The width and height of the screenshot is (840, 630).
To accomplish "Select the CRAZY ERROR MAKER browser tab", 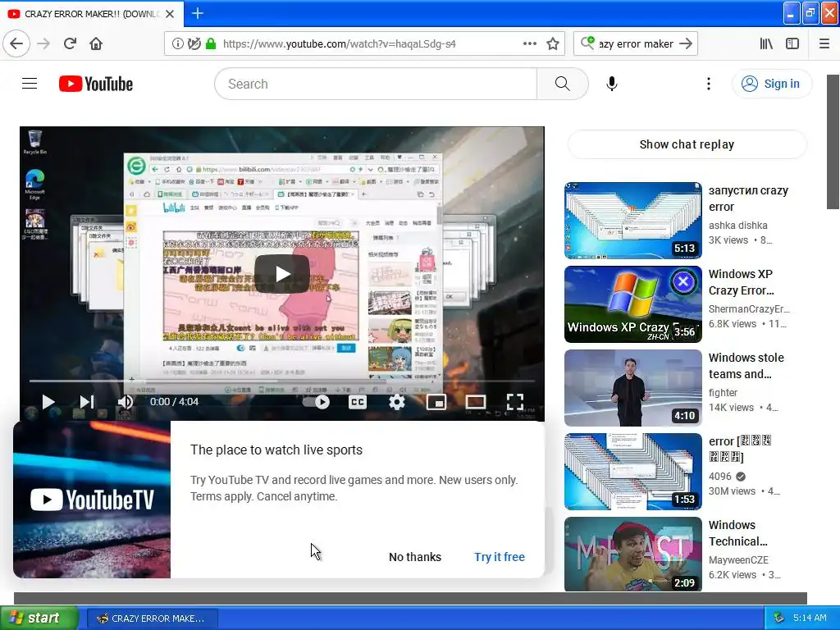I will pyautogui.click(x=91, y=14).
